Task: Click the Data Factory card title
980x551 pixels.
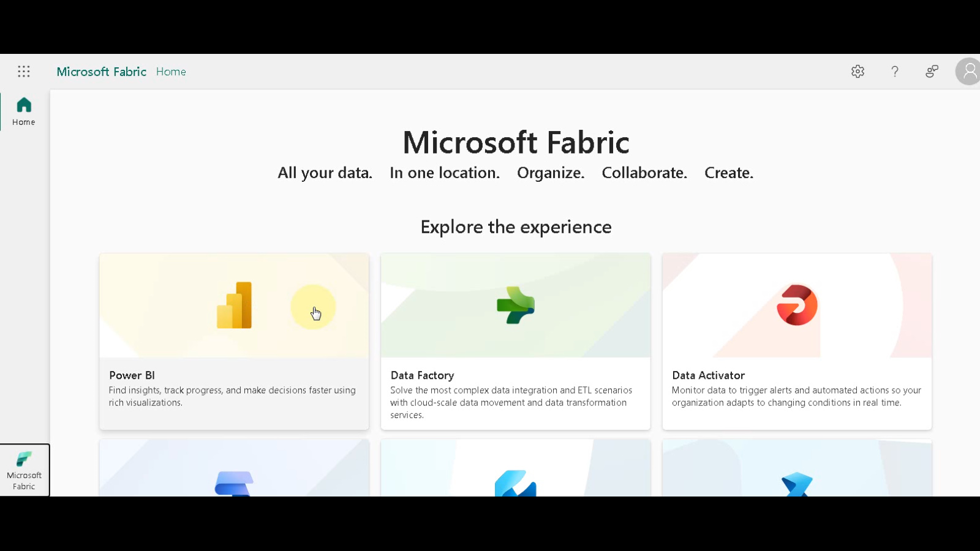Action: [x=422, y=375]
